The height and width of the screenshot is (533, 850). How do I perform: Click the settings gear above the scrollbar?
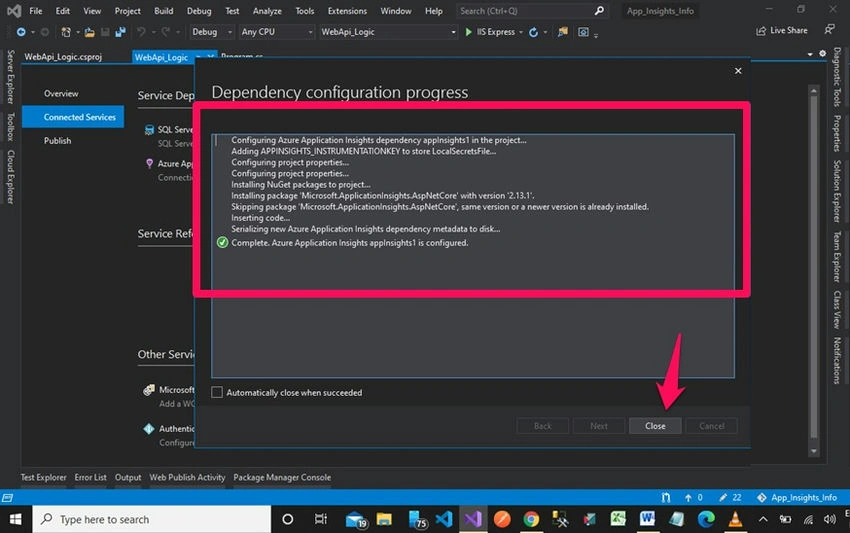tap(822, 54)
